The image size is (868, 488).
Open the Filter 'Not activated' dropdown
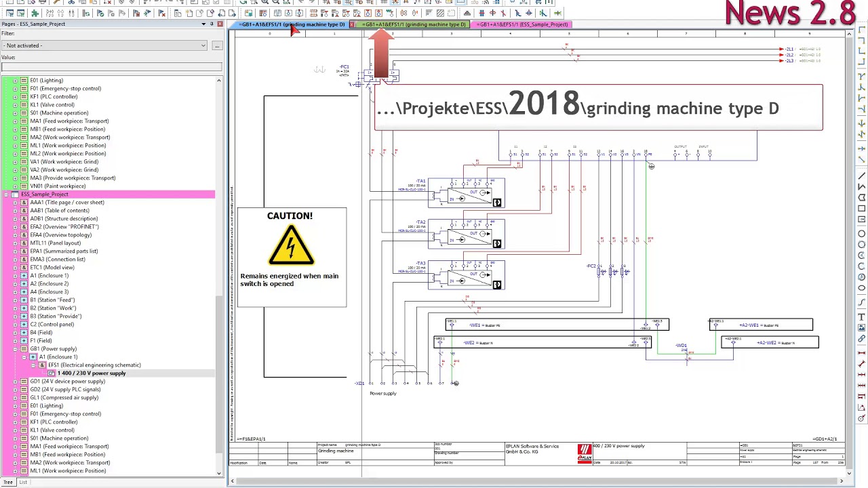(x=104, y=45)
